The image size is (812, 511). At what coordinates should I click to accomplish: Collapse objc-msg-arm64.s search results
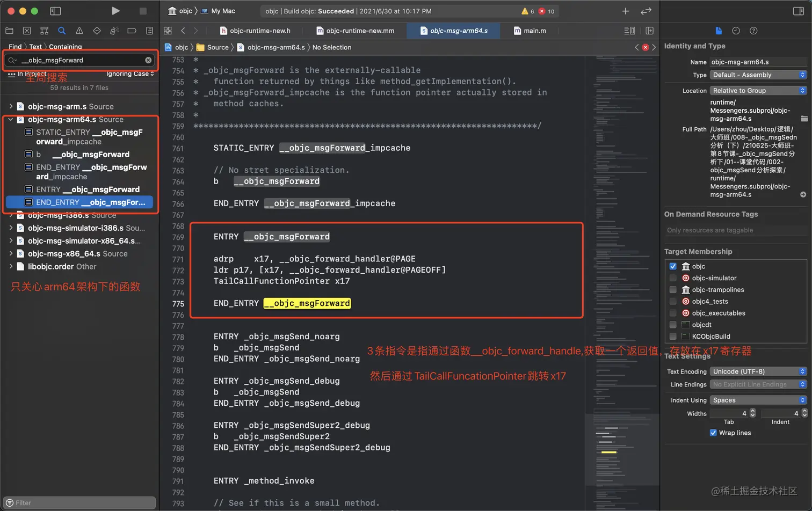[x=11, y=119]
